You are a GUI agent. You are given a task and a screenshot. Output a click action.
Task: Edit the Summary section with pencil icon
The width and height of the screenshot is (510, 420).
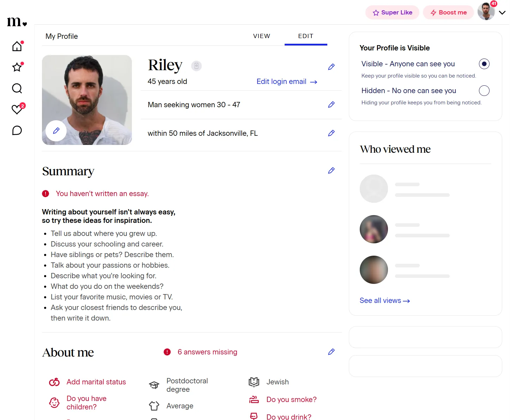click(331, 170)
